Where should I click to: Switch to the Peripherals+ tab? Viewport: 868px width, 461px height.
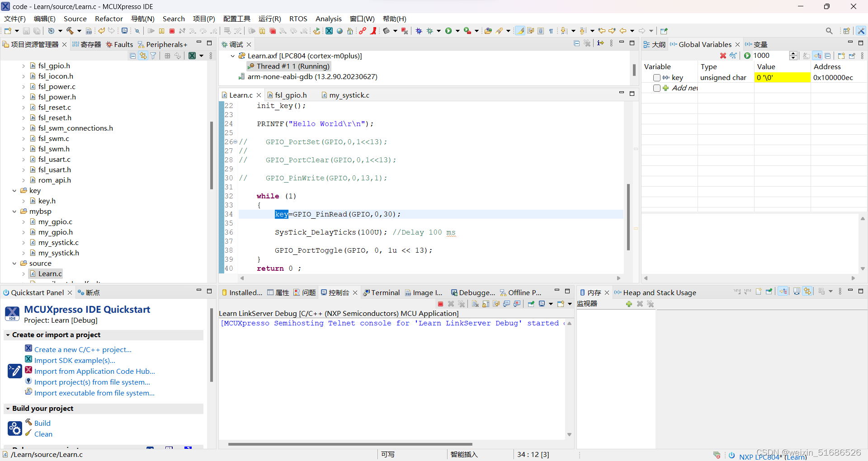pyautogui.click(x=162, y=44)
